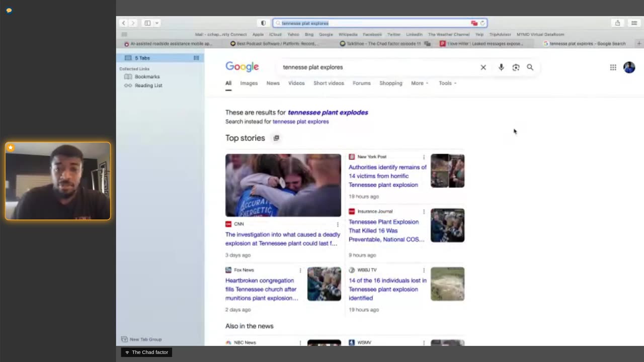The height and width of the screenshot is (362, 644).
Task: Open the CNN story hugging photo
Action: [283, 185]
